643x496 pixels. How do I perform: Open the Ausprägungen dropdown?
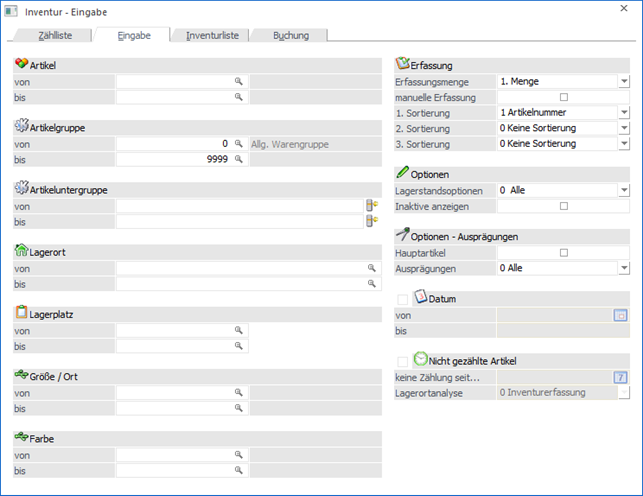tap(623, 268)
